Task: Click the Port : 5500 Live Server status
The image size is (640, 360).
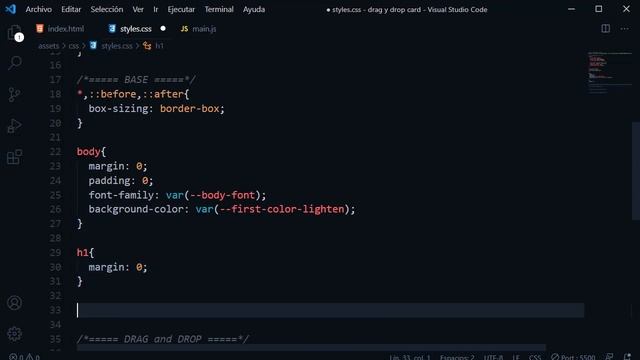Action: click(573, 357)
